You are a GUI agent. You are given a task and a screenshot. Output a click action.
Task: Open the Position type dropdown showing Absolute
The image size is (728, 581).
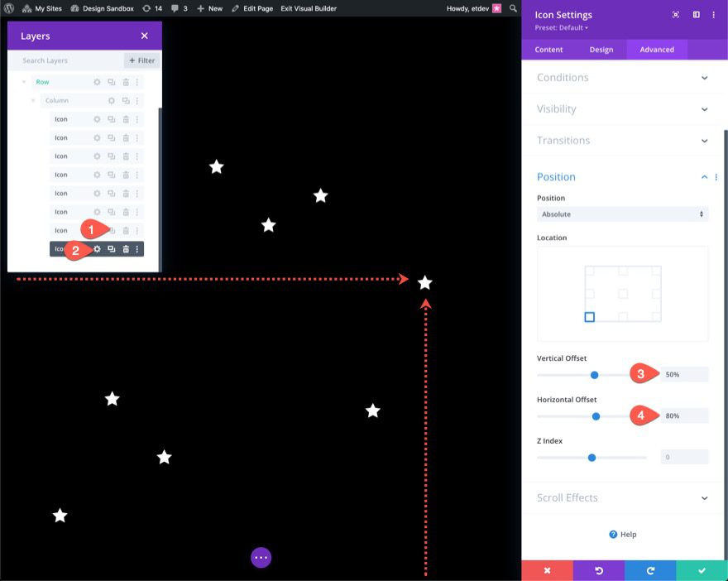[x=622, y=214]
